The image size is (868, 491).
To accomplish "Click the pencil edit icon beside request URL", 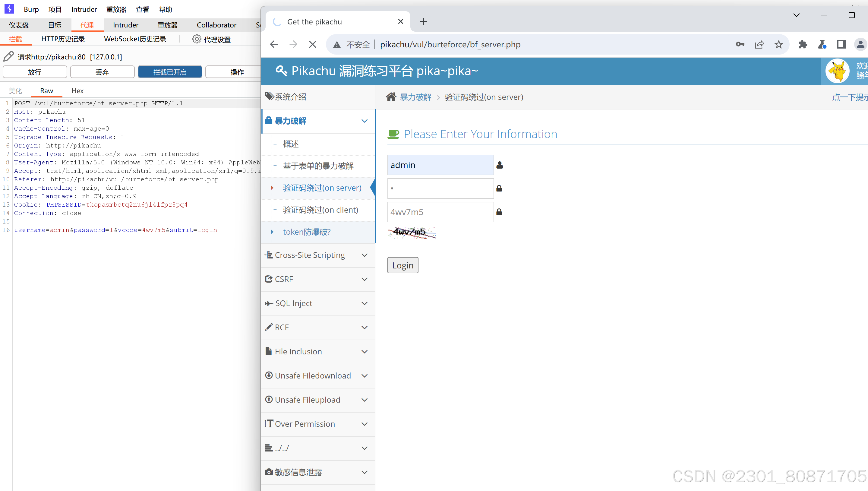I will 8,56.
